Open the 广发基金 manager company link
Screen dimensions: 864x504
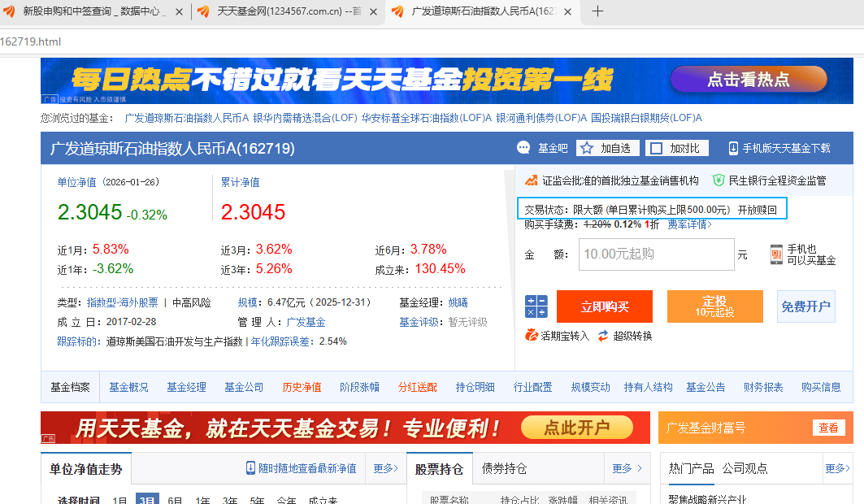[x=306, y=322]
